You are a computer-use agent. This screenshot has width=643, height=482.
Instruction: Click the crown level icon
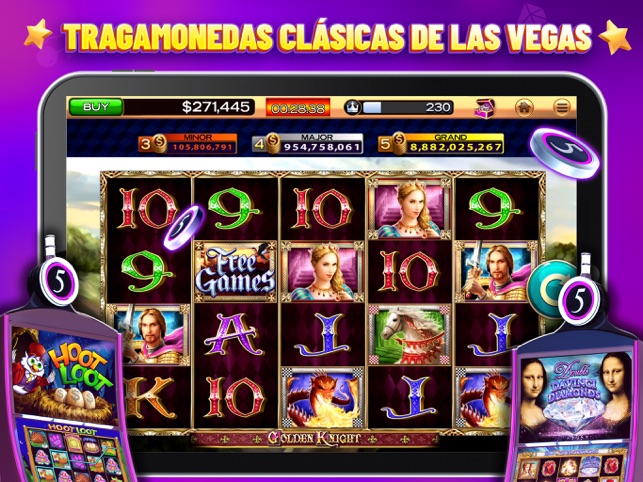(353, 107)
